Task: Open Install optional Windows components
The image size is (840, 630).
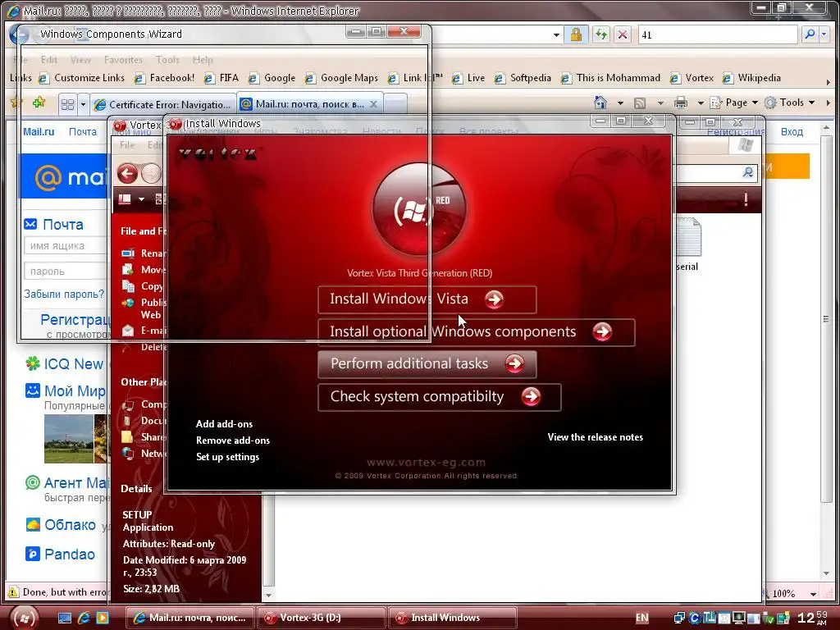Action: (x=477, y=332)
